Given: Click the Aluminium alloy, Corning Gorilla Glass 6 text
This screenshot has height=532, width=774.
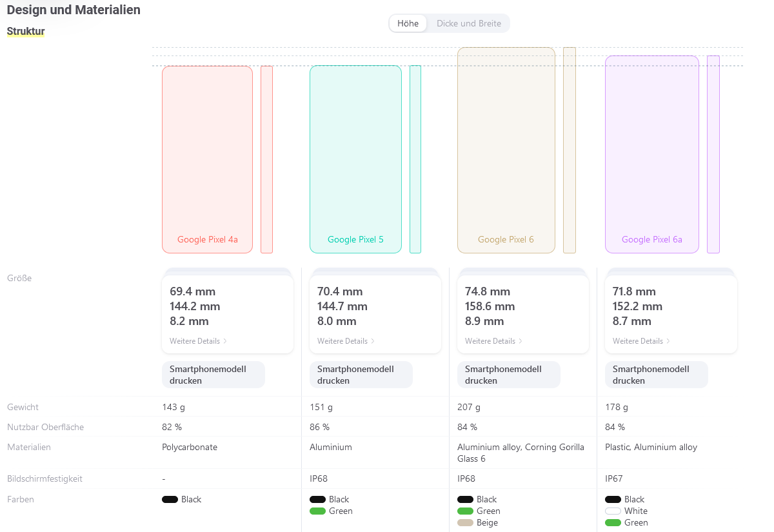Looking at the screenshot, I should pyautogui.click(x=521, y=453).
